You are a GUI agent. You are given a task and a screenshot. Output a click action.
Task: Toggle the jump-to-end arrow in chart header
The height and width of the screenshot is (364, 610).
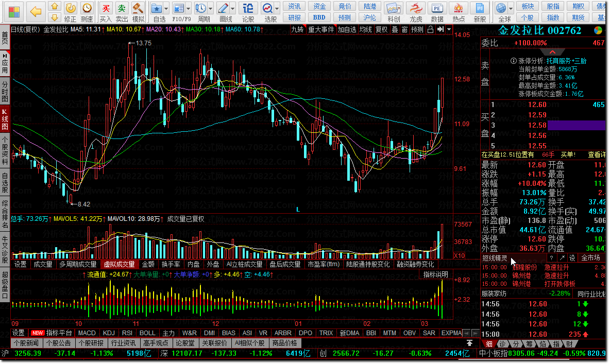[x=440, y=29]
